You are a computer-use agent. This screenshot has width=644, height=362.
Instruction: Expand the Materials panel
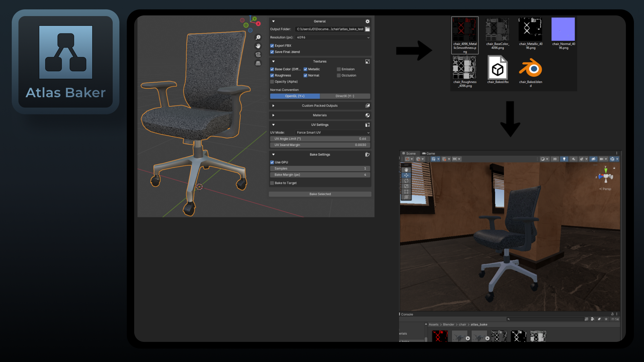(x=273, y=115)
